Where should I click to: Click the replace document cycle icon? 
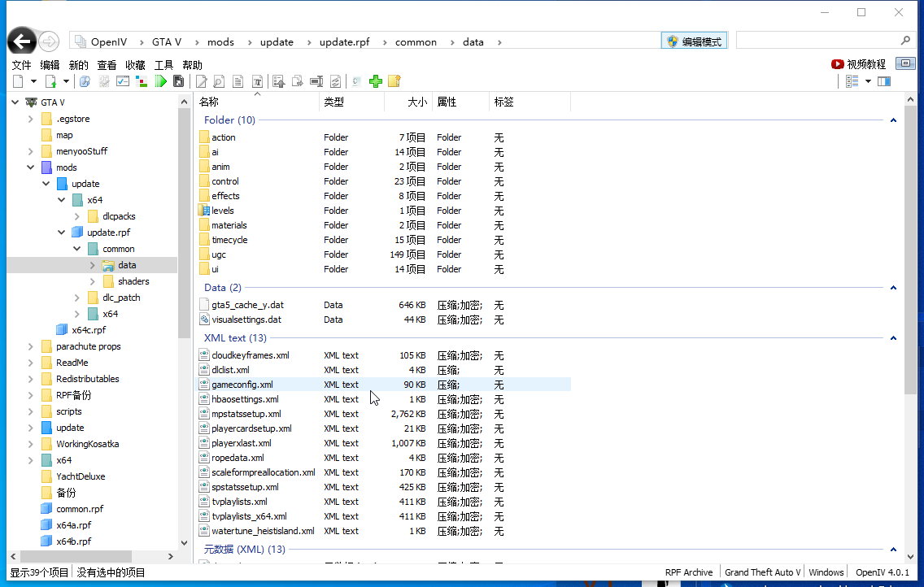335,81
